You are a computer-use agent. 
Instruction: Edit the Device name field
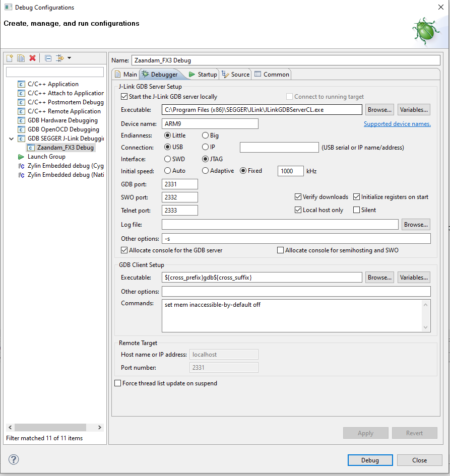coord(210,123)
